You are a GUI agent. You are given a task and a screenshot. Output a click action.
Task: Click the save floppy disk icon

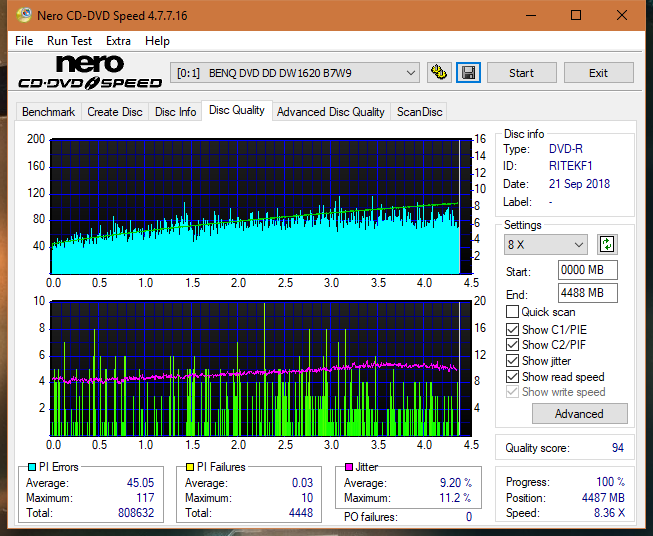click(x=469, y=73)
